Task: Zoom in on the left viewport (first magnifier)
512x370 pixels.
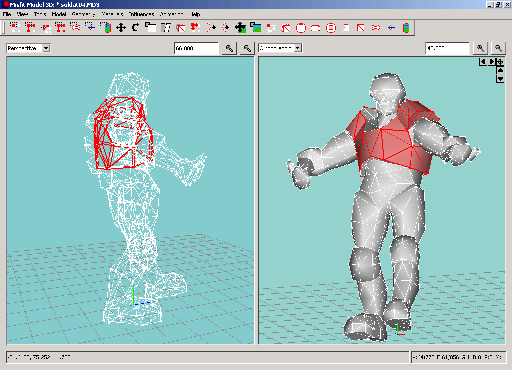Action: (x=229, y=48)
